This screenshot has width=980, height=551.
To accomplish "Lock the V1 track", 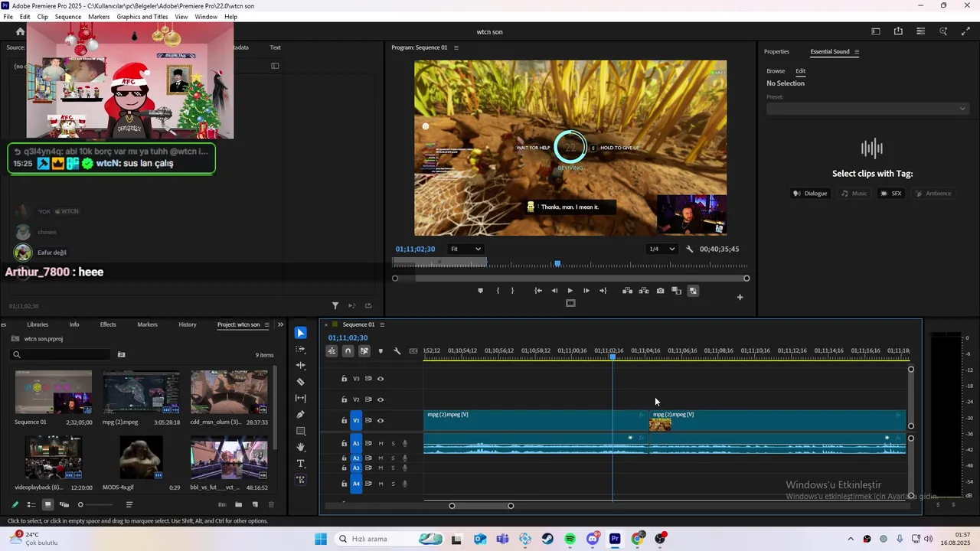I will 344,420.
